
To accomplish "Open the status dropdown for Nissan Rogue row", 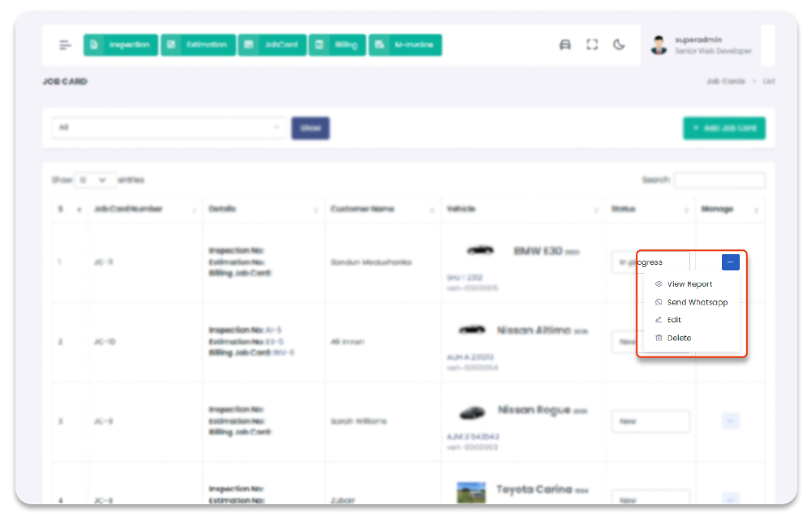I will 650,421.
